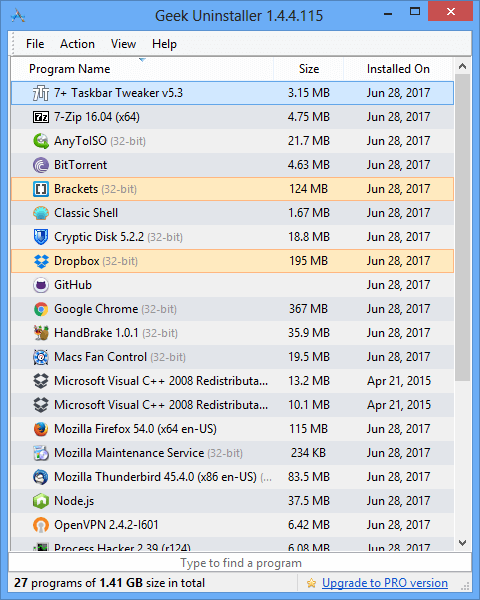Click the OpenVPN icon

pos(41,525)
